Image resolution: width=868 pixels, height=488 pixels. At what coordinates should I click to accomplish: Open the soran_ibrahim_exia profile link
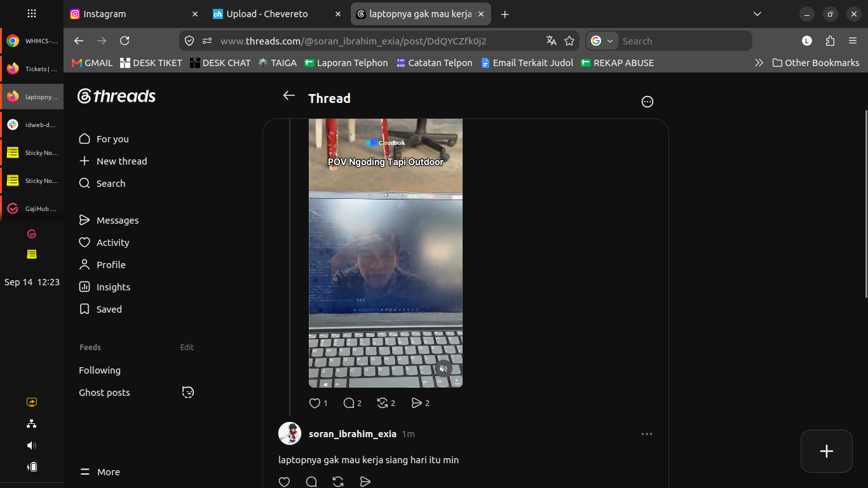353,434
